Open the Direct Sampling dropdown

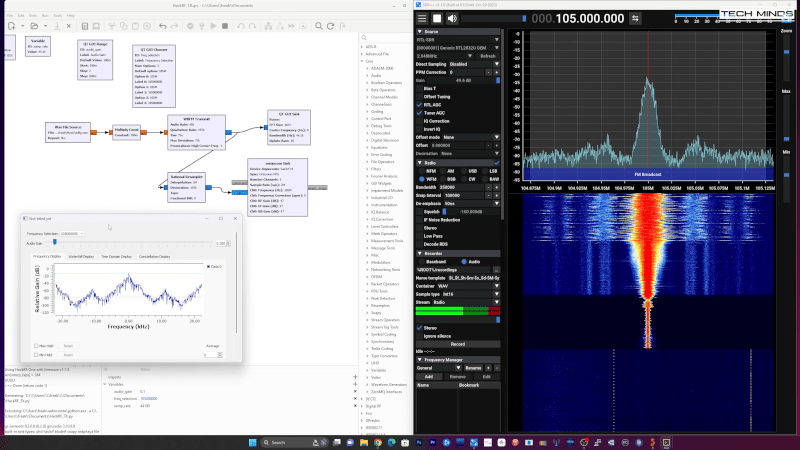[x=474, y=64]
